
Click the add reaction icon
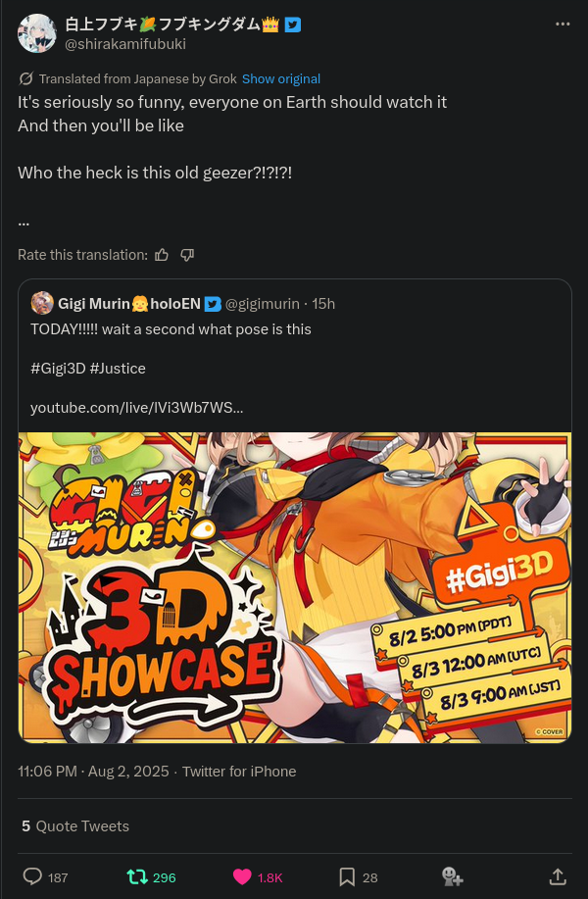click(x=452, y=876)
